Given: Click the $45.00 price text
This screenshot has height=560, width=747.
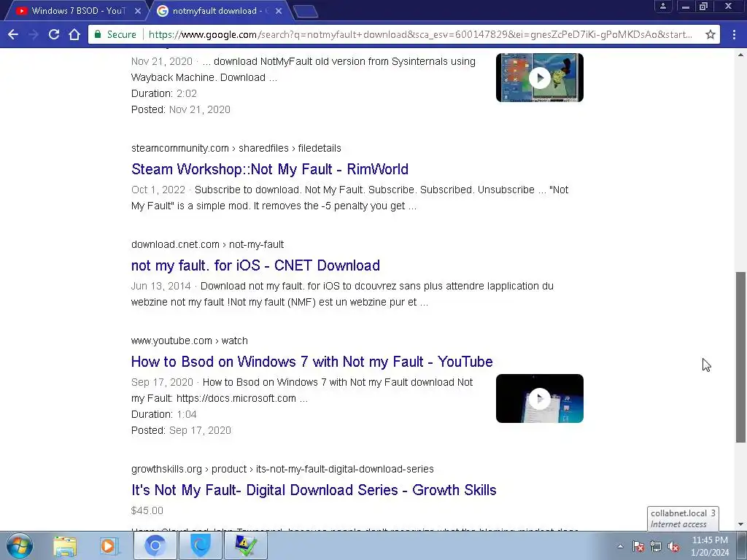Looking at the screenshot, I should point(147,510).
